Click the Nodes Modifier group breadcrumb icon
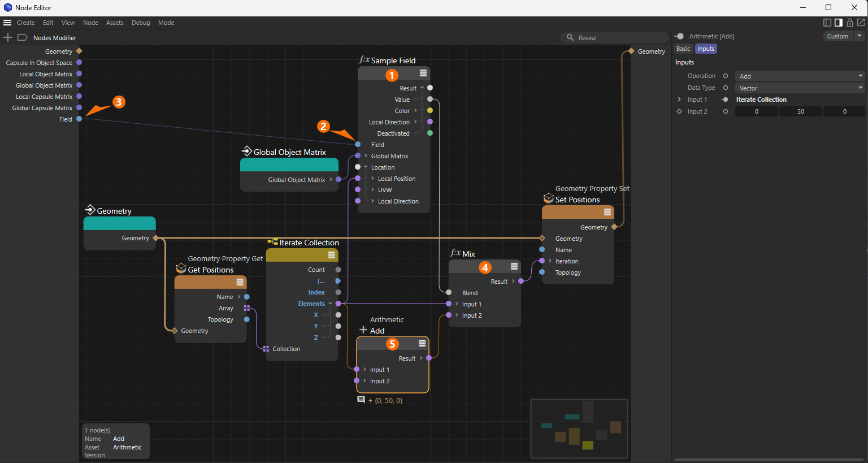Viewport: 868px width, 463px height. (23, 37)
